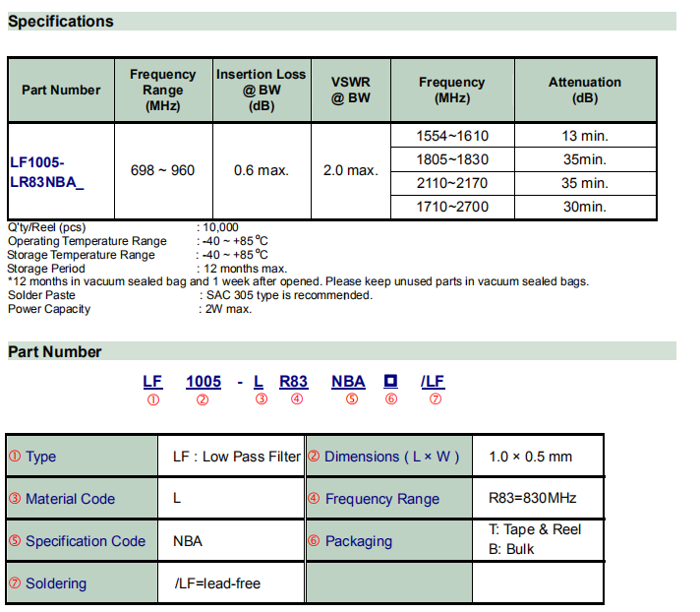
Task: Click the underlined 'L' material code segment
Action: [x=259, y=382]
